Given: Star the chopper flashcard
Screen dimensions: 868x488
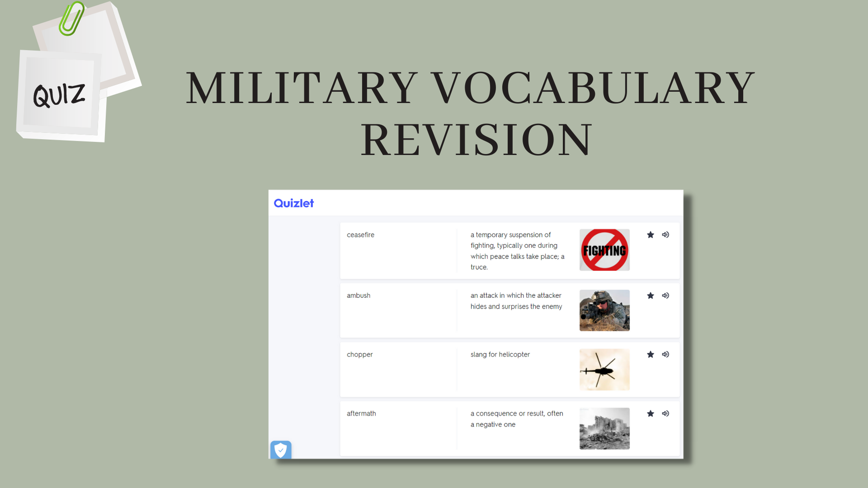Looking at the screenshot, I should [650, 354].
